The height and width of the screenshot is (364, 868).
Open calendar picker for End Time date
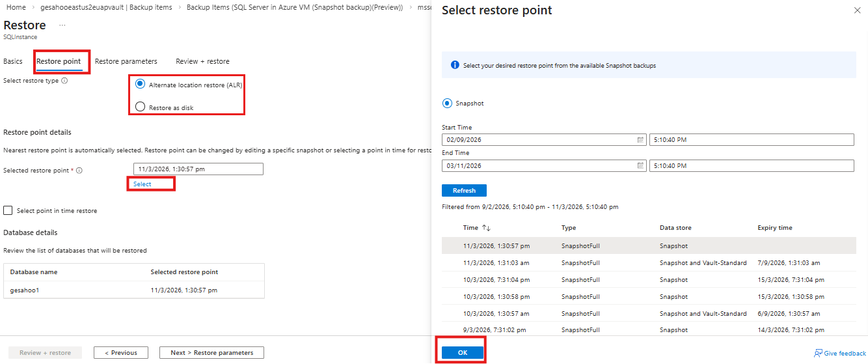640,165
